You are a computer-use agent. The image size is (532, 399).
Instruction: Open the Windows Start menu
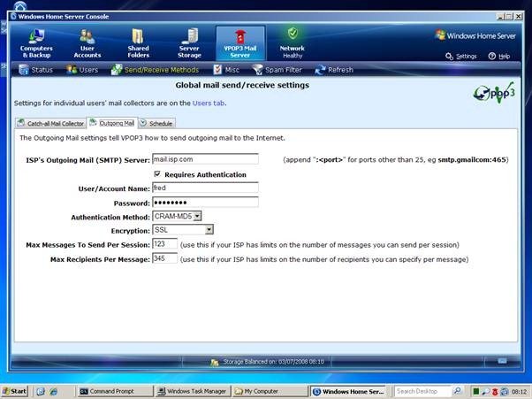pyautogui.click(x=14, y=390)
